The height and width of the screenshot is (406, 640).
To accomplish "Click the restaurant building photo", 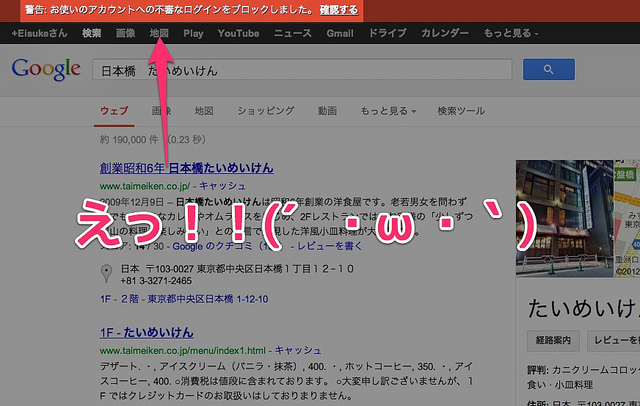I will (564, 218).
